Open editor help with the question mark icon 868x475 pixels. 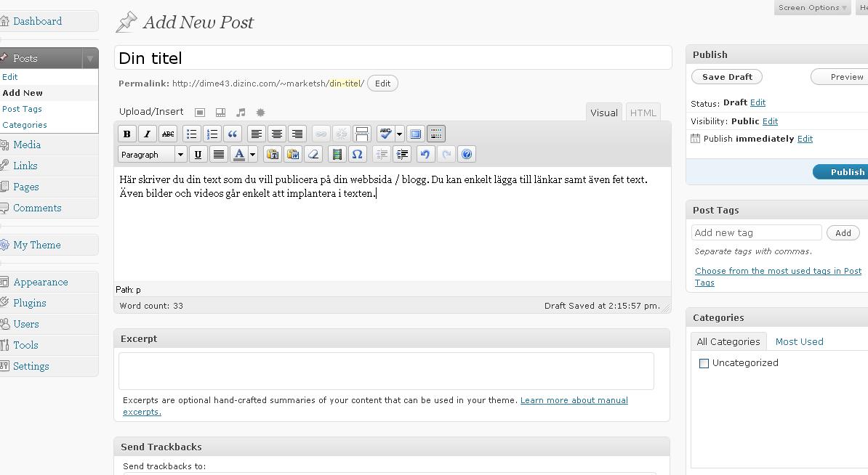tap(467, 154)
